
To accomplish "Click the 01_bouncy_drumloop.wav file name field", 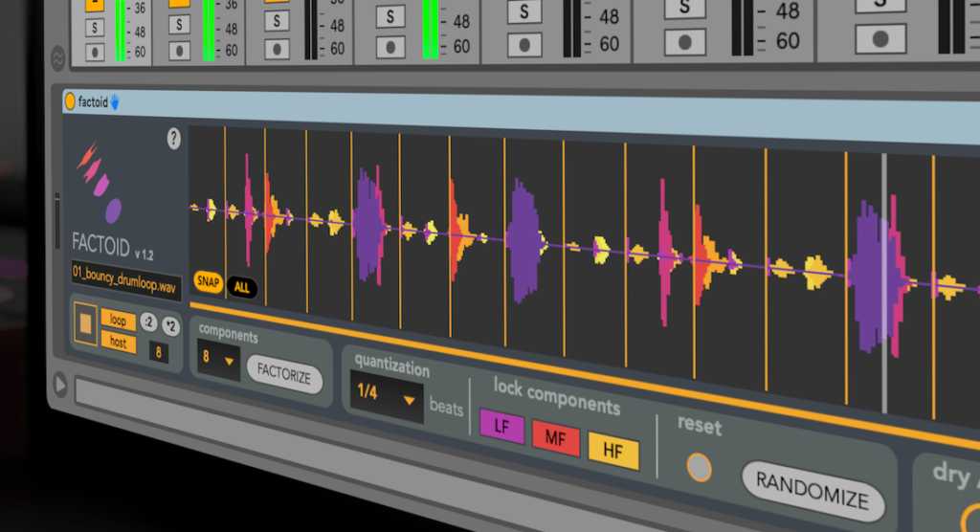I will (x=125, y=278).
